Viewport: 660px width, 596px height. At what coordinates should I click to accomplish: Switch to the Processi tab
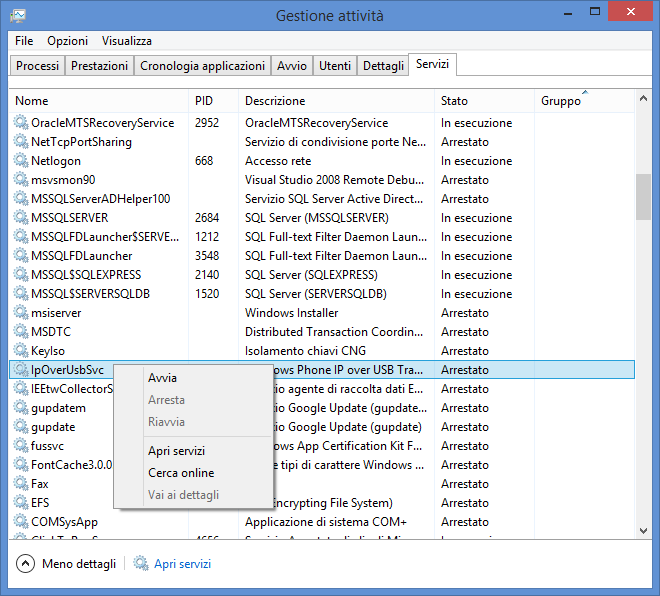[37, 66]
